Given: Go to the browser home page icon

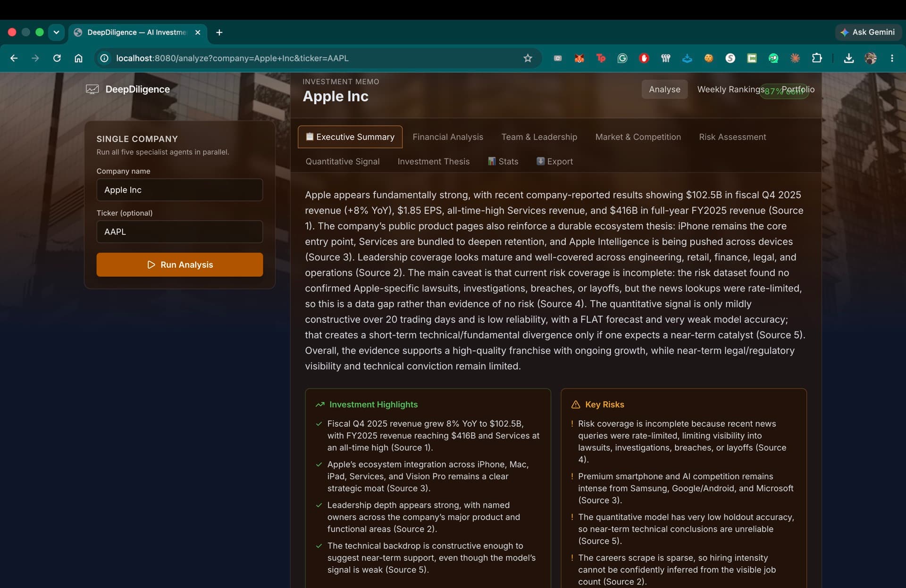Looking at the screenshot, I should coord(78,58).
